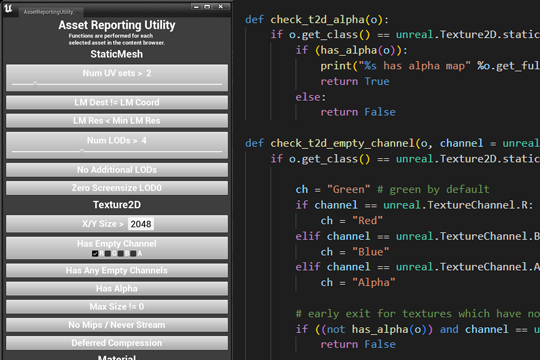Click the No Mips / Never Stream button
This screenshot has width=540, height=360.
click(x=117, y=325)
